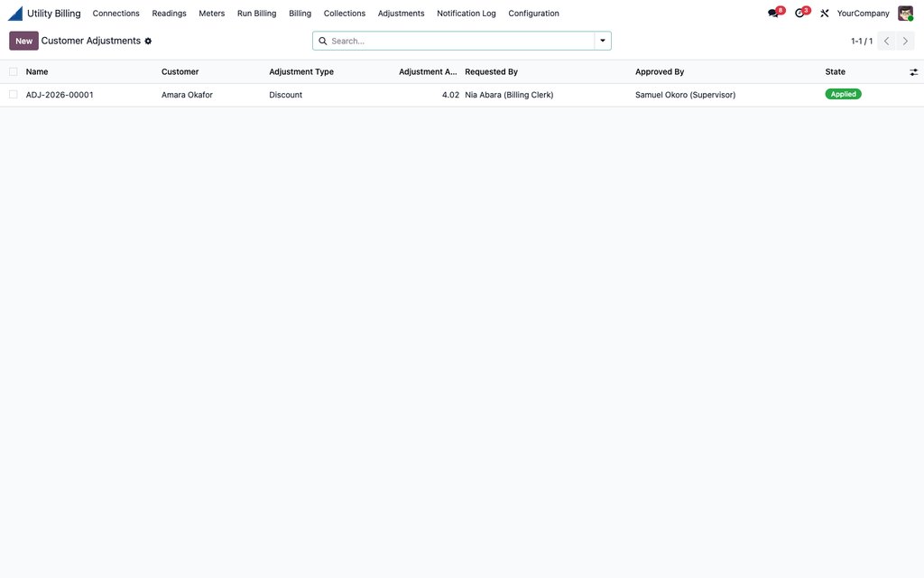Go to the previous page arrow

[886, 41]
